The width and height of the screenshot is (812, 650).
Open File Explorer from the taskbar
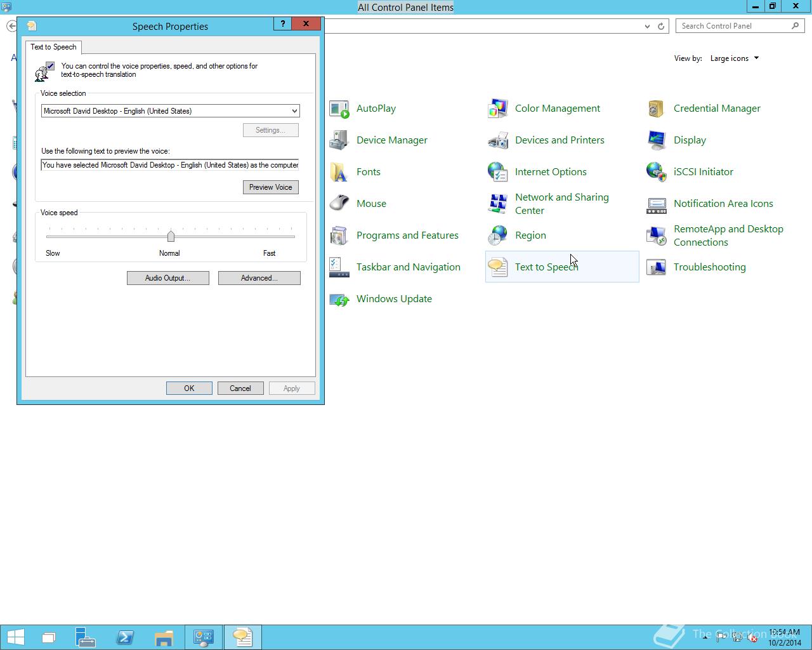click(x=164, y=637)
